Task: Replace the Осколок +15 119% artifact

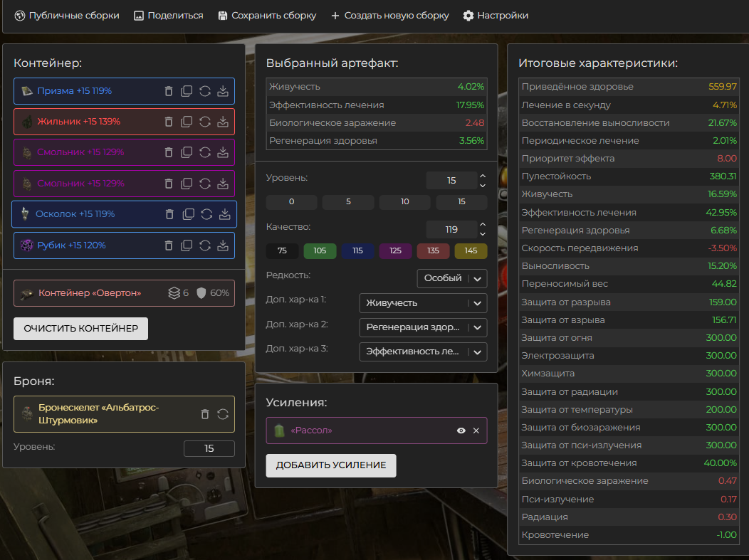Action: (206, 214)
